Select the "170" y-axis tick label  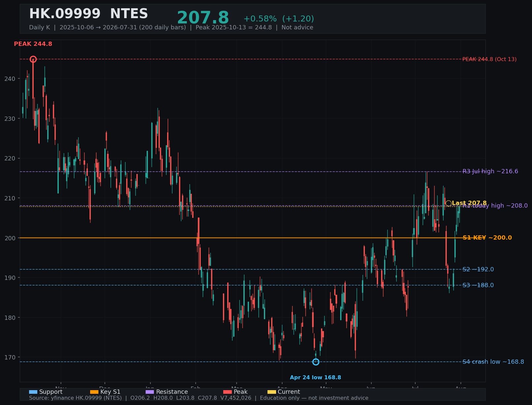(x=10, y=357)
